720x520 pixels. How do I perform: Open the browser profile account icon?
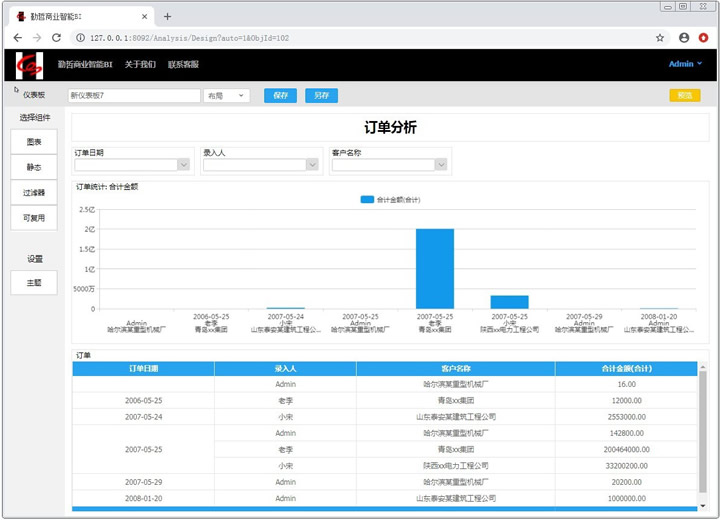[684, 37]
